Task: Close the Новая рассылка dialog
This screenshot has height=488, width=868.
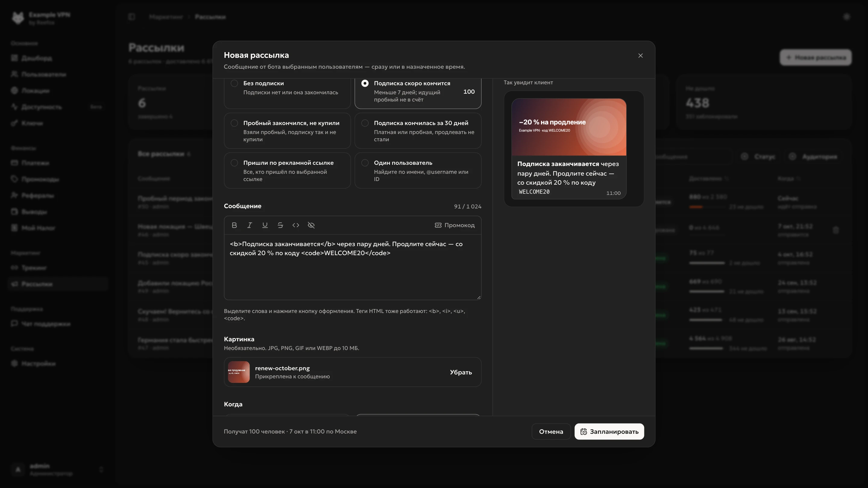Action: [640, 55]
